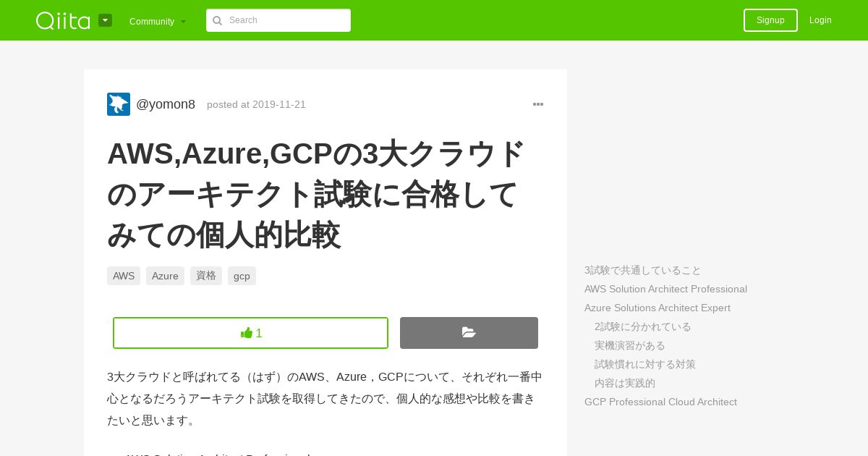The image size is (868, 456).
Task: Click the Qiita logo
Action: (x=63, y=20)
